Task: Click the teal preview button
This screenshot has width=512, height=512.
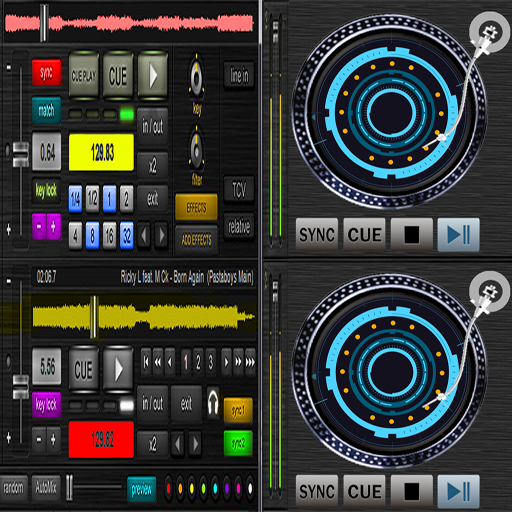Action: (141, 489)
